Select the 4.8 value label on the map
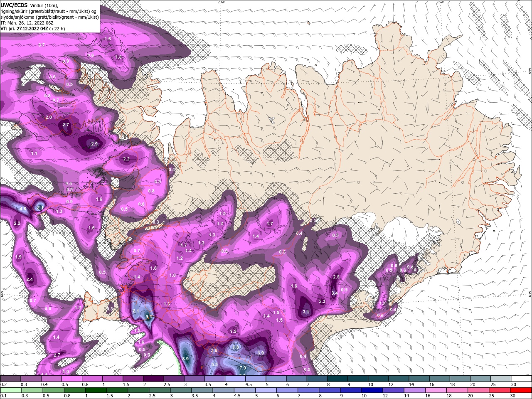 coord(23,209)
